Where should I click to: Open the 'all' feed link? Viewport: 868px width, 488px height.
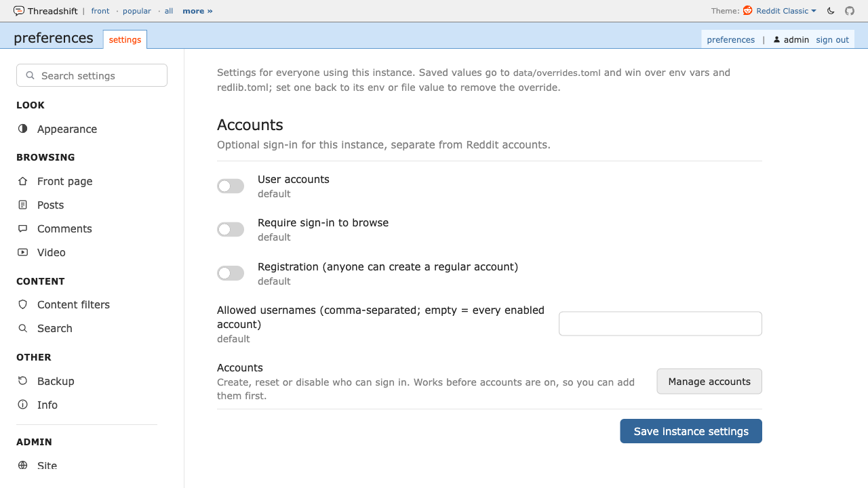pos(169,11)
